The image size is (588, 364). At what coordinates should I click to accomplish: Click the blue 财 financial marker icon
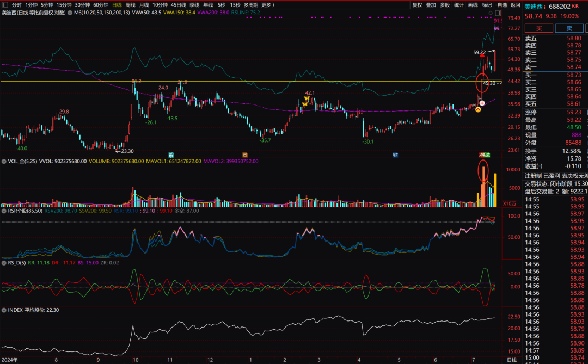click(x=395, y=155)
